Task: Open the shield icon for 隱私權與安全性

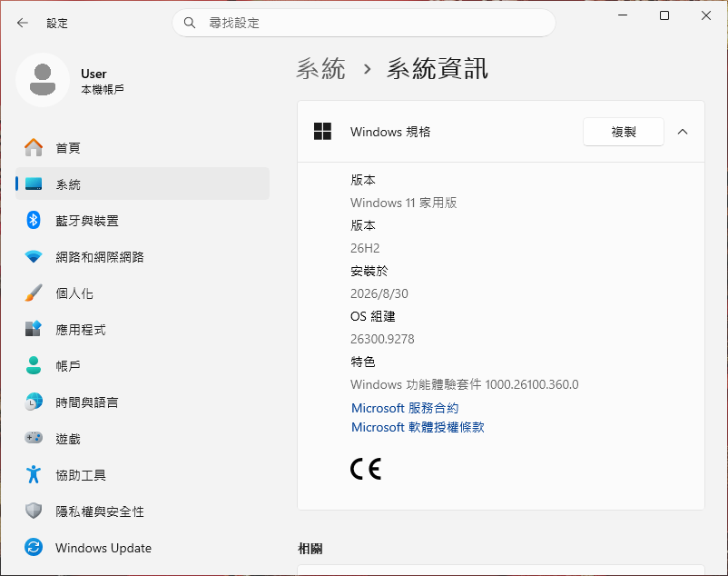Action: (34, 511)
